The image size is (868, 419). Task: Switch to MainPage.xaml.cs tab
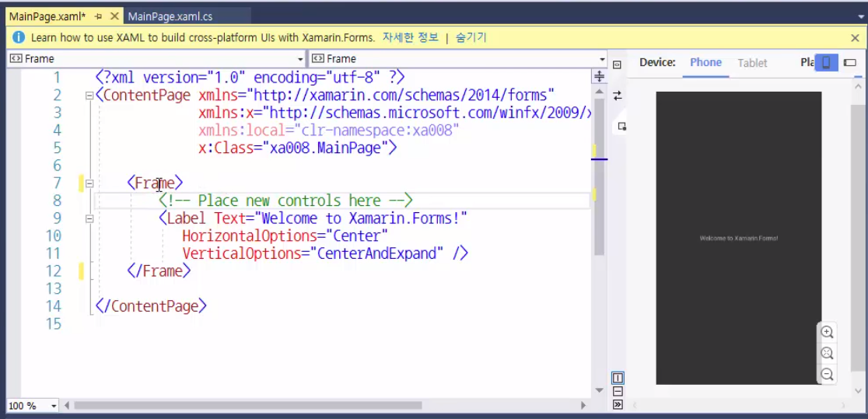click(x=170, y=16)
